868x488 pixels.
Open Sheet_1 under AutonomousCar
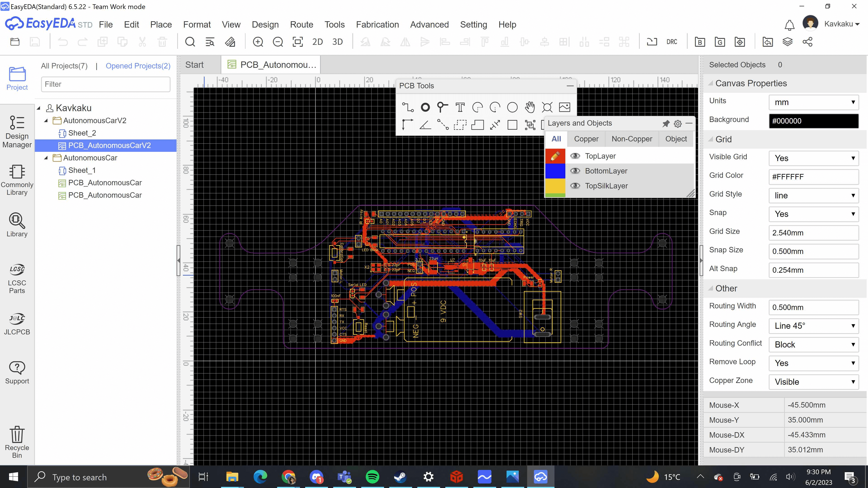pyautogui.click(x=82, y=170)
